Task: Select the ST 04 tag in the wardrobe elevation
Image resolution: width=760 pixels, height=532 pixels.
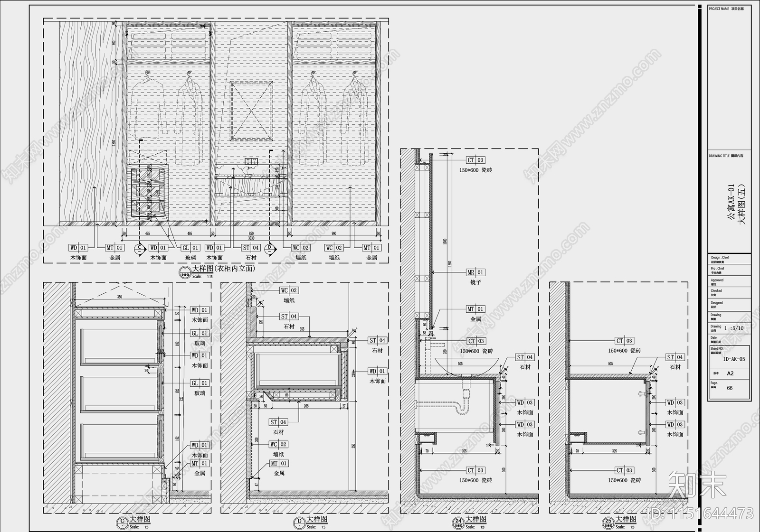Action: click(x=251, y=248)
